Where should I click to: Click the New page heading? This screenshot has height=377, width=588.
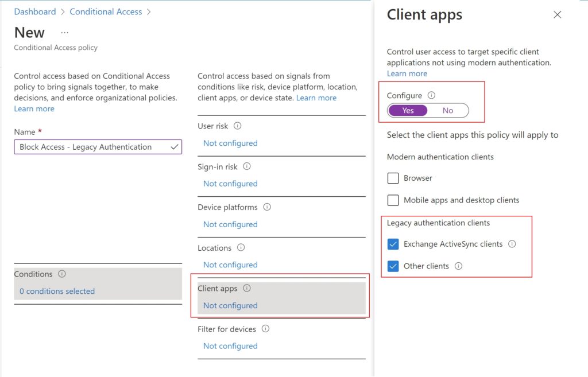(x=29, y=33)
